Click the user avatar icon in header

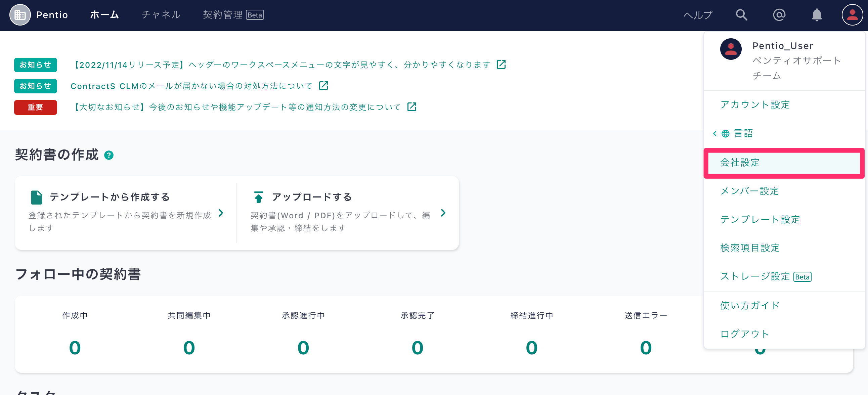(x=852, y=15)
